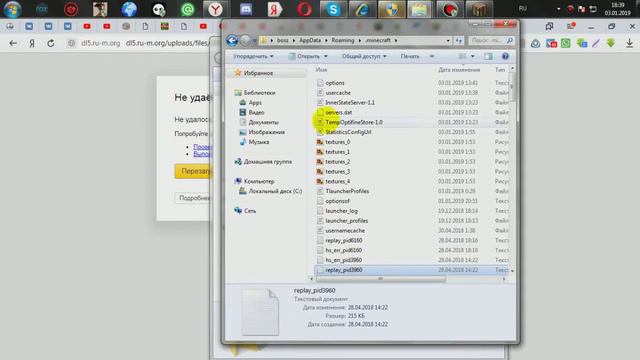
Task: Open the textures_0 image file
Action: click(x=337, y=142)
